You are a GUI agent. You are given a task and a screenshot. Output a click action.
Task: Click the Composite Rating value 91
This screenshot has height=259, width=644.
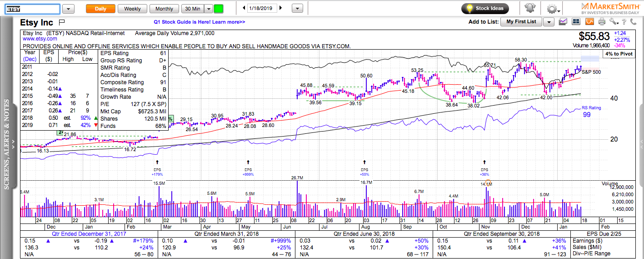tap(163, 82)
